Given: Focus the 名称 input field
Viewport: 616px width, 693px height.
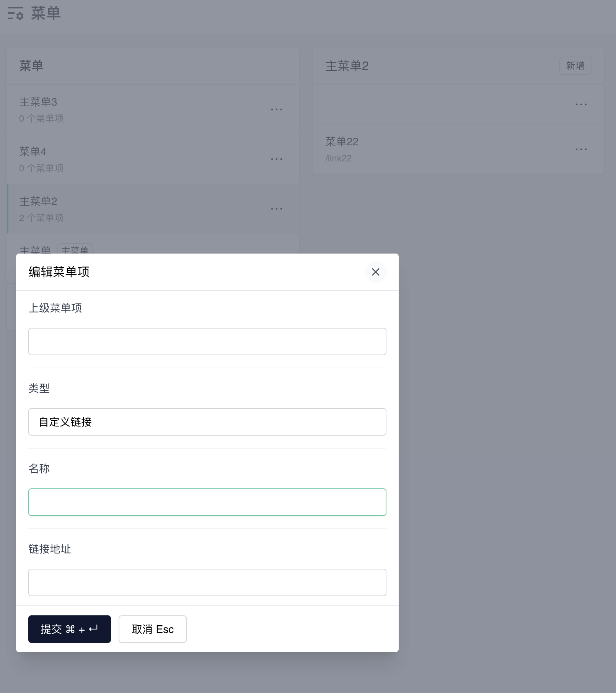Looking at the screenshot, I should coord(207,502).
